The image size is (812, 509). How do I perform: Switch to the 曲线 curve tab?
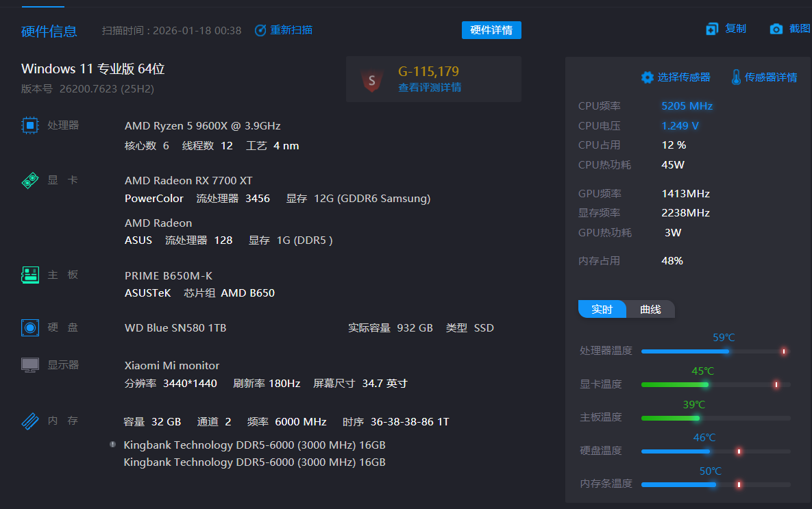(x=650, y=310)
